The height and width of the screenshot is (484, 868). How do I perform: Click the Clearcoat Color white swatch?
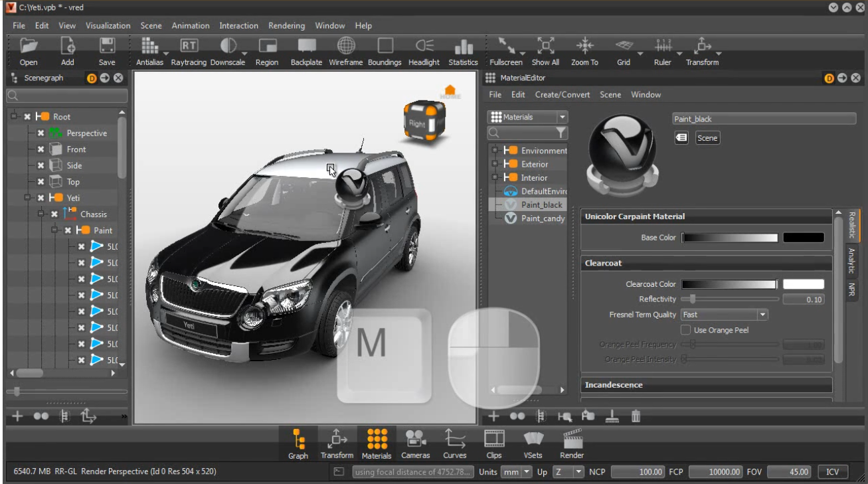click(x=804, y=284)
